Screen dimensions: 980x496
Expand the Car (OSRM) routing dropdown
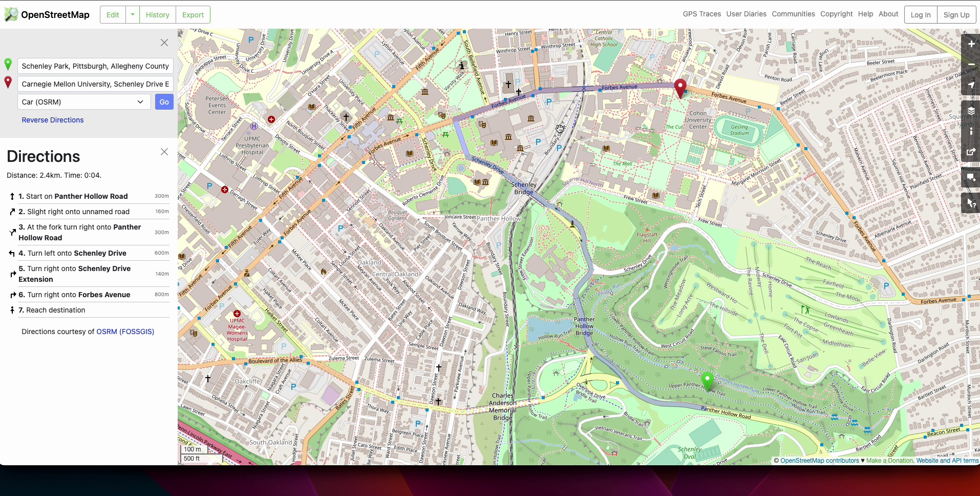coord(84,102)
